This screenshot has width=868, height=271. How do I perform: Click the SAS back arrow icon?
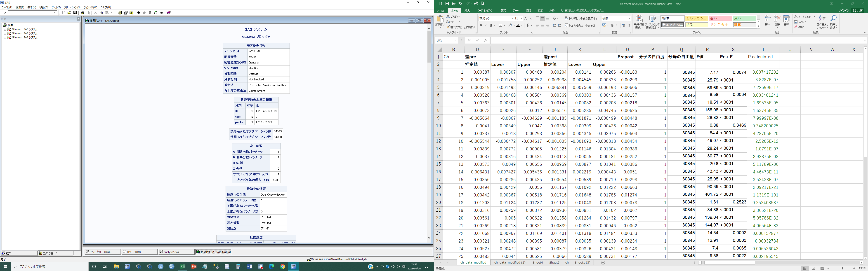pos(139,13)
